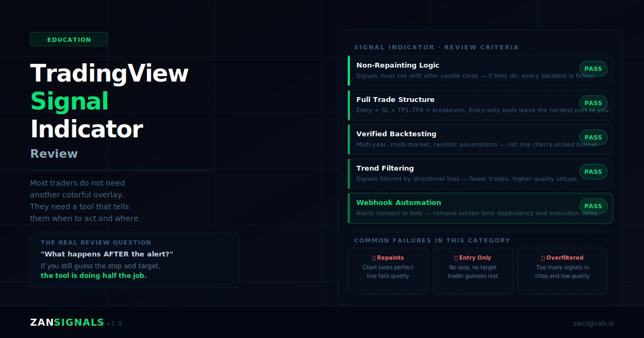Click 'Most traders do not need' line

click(77, 183)
